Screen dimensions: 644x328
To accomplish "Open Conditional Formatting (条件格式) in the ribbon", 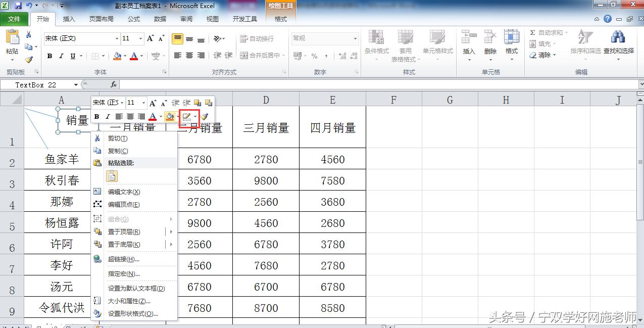I will (376, 44).
